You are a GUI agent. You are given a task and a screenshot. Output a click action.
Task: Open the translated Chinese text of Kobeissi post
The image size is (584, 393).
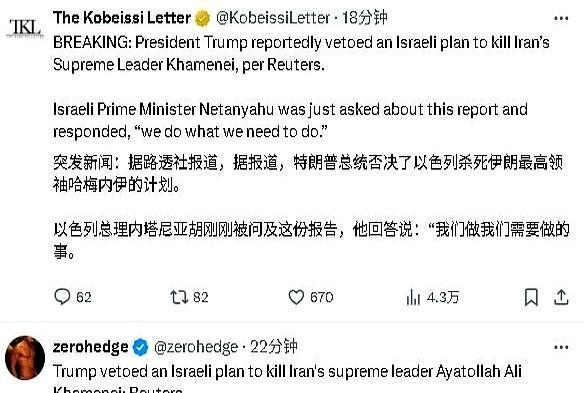(311, 207)
